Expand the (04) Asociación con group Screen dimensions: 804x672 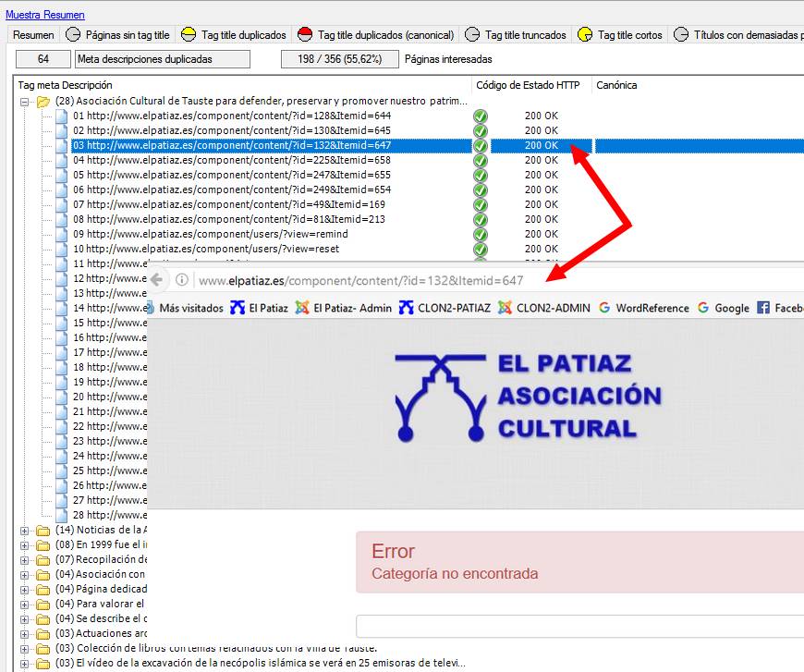tap(24, 575)
